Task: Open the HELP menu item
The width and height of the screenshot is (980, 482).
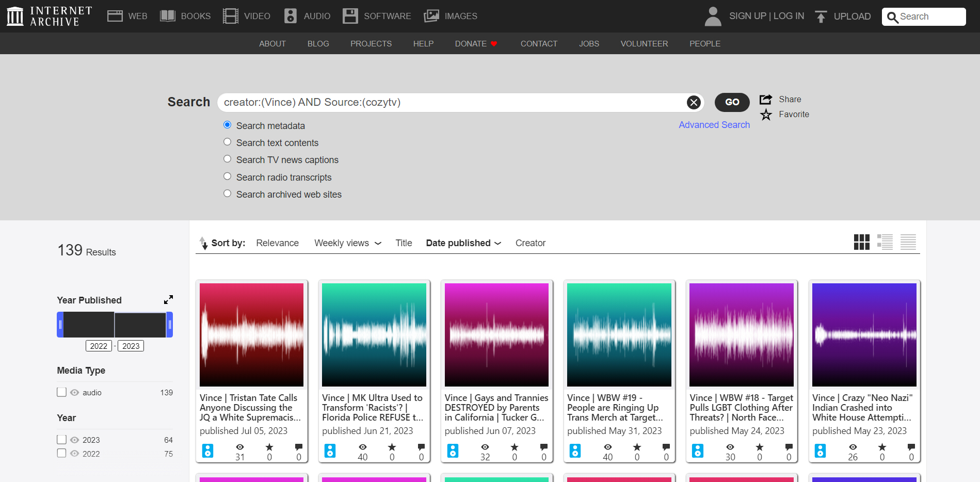Action: pos(423,44)
